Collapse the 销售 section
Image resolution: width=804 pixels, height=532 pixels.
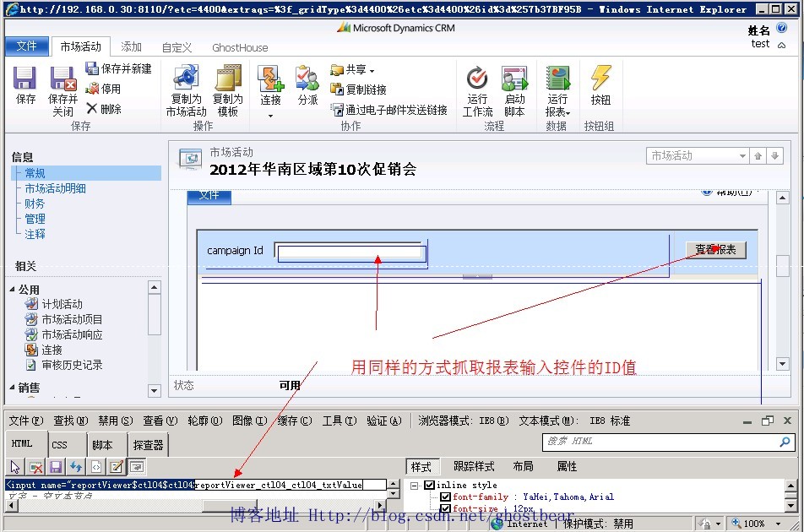[x=12, y=388]
